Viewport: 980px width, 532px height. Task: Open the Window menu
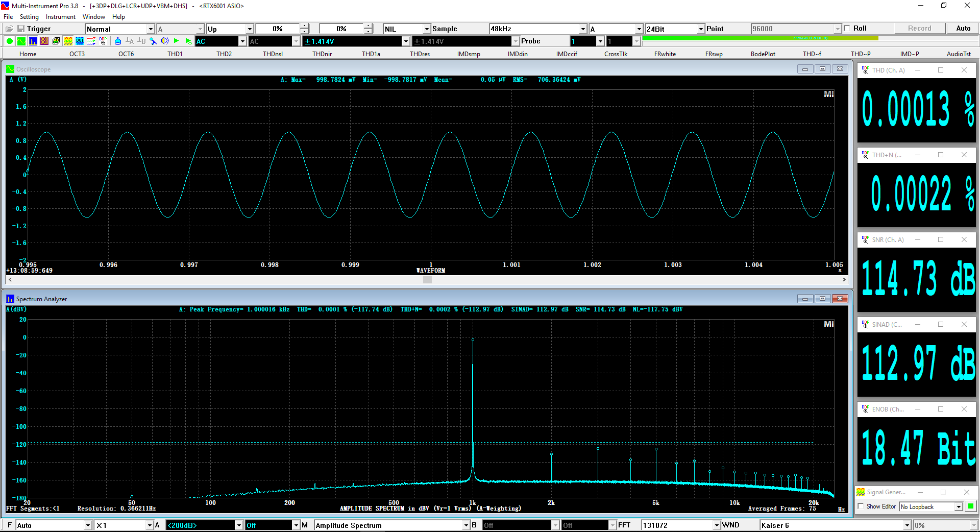coord(94,17)
